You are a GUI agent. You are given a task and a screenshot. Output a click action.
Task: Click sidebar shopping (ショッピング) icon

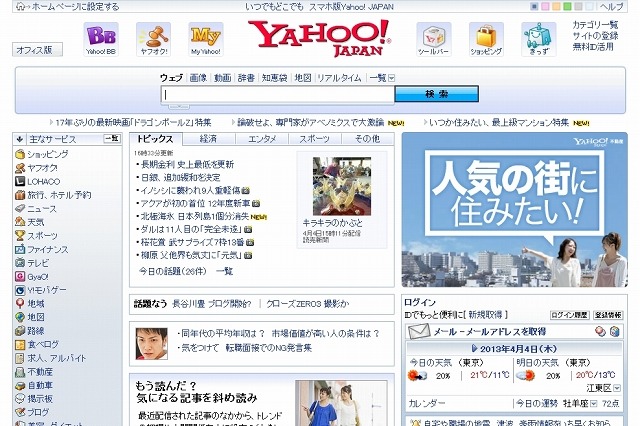point(20,154)
